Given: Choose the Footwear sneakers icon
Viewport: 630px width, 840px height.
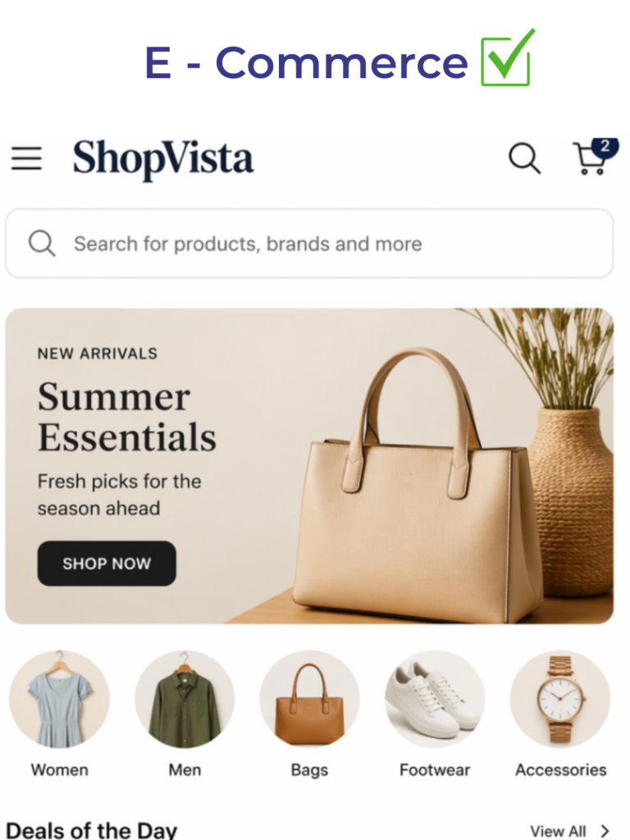Looking at the screenshot, I should click(435, 700).
